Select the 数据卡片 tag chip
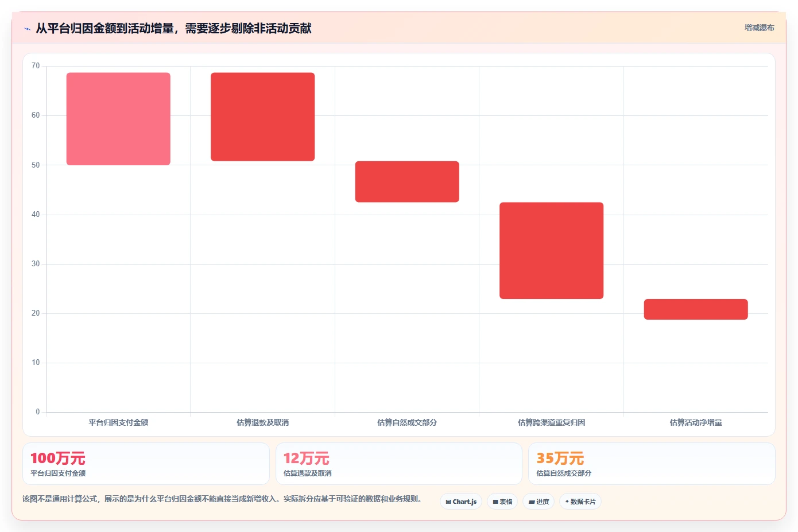 pos(580,502)
